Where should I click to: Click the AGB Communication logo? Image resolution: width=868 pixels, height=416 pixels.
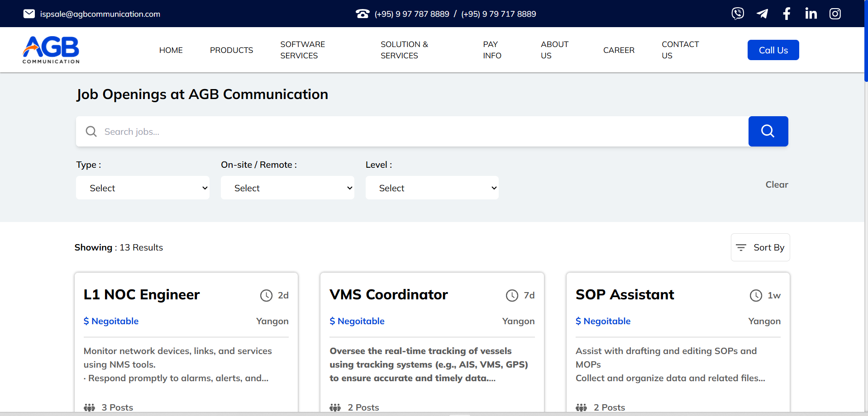(x=51, y=50)
